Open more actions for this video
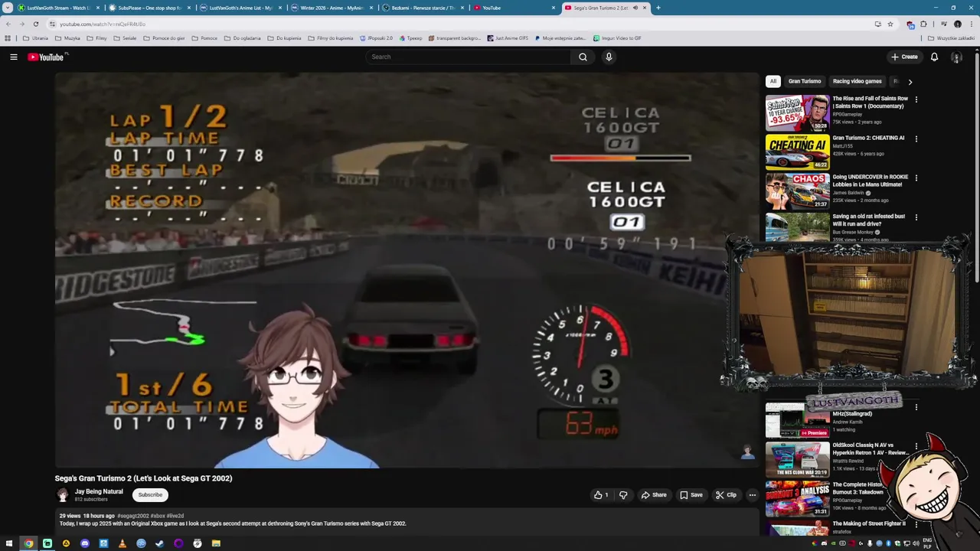Viewport: 980px width, 551px height. point(752,495)
